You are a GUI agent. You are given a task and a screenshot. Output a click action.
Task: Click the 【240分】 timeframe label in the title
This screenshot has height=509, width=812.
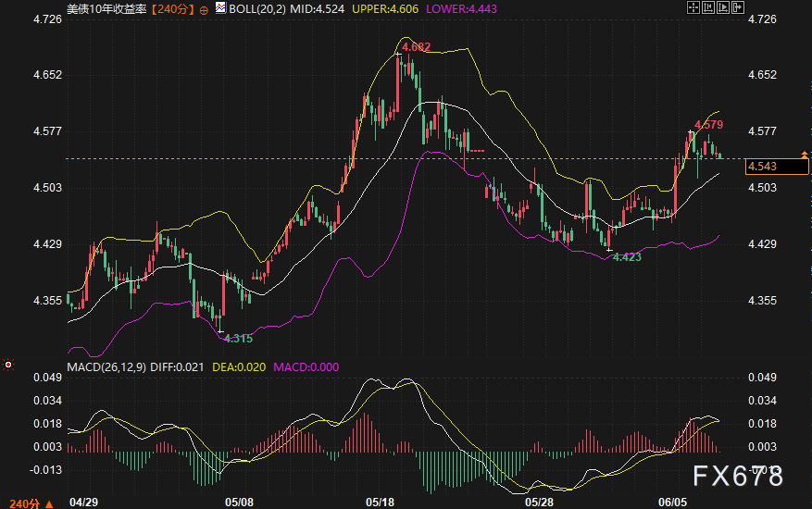[172, 9]
